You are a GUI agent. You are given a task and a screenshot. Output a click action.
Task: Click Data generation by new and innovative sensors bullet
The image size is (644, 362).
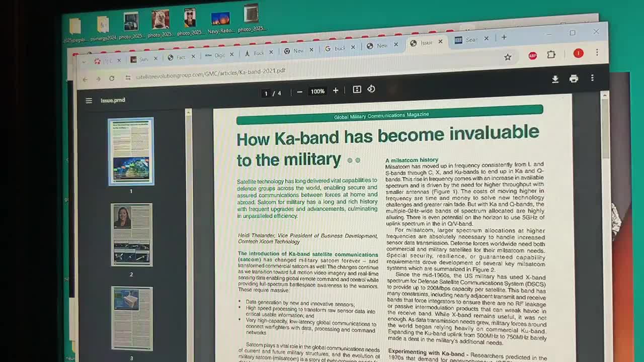[300, 304]
